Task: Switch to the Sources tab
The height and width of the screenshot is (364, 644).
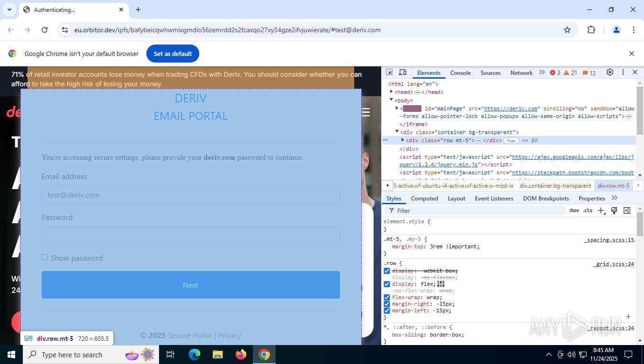Action: click(x=491, y=73)
